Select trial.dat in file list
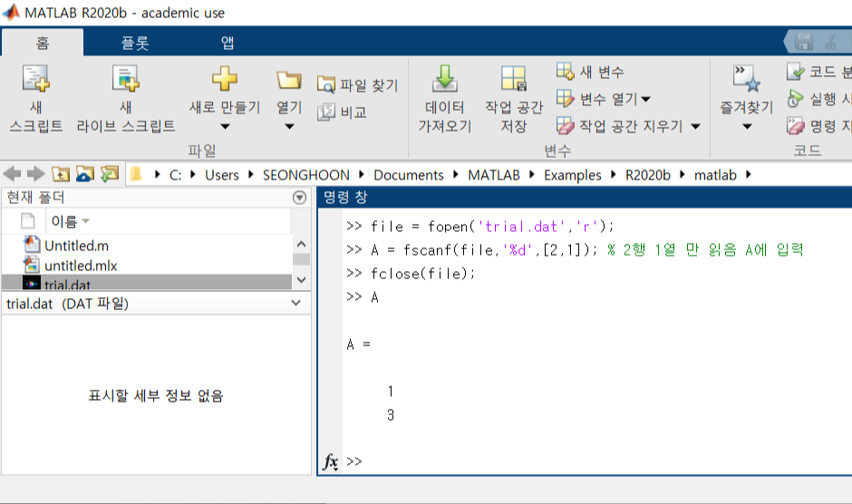This screenshot has height=504, width=852. click(148, 283)
